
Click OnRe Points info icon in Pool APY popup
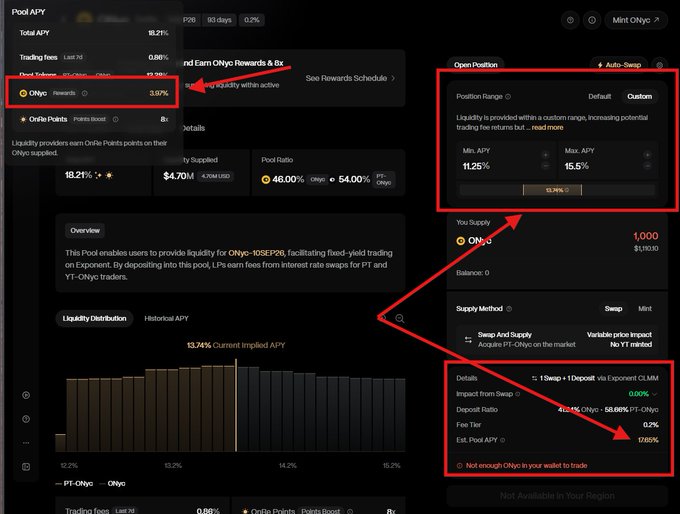[115, 119]
